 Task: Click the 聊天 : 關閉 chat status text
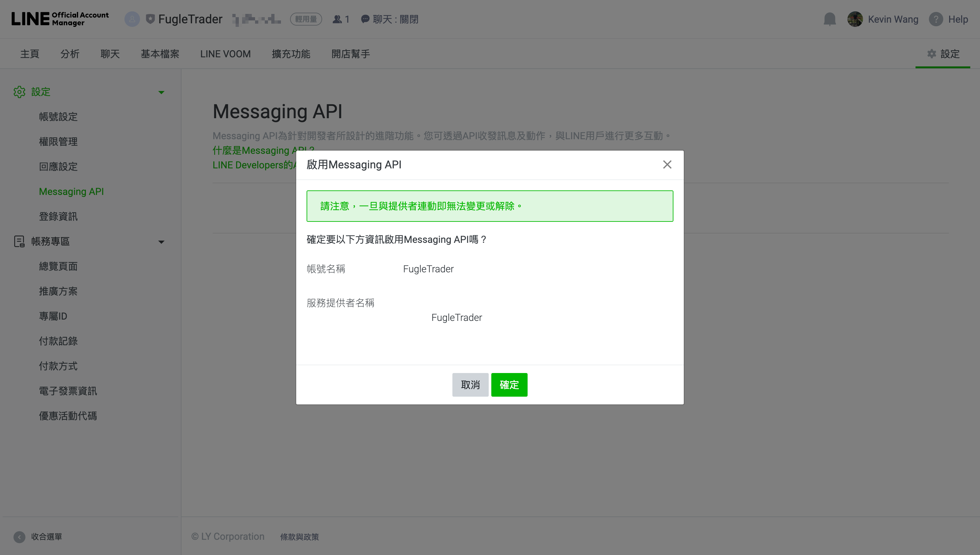click(x=396, y=19)
